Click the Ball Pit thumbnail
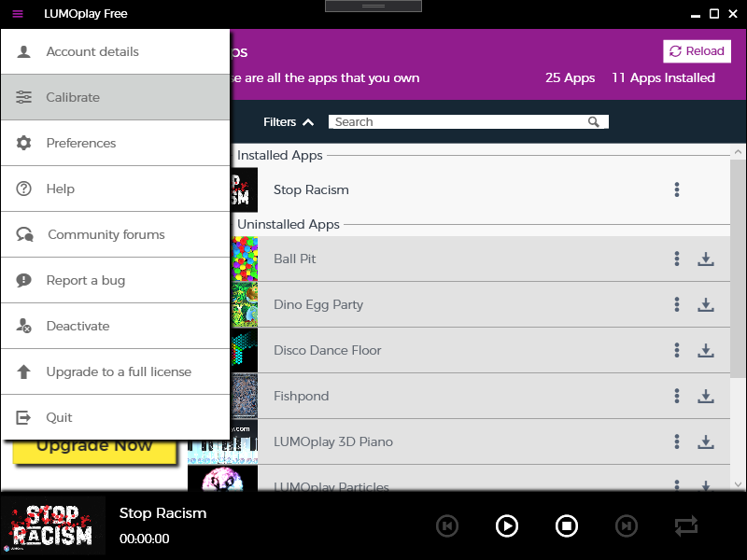 (245, 259)
